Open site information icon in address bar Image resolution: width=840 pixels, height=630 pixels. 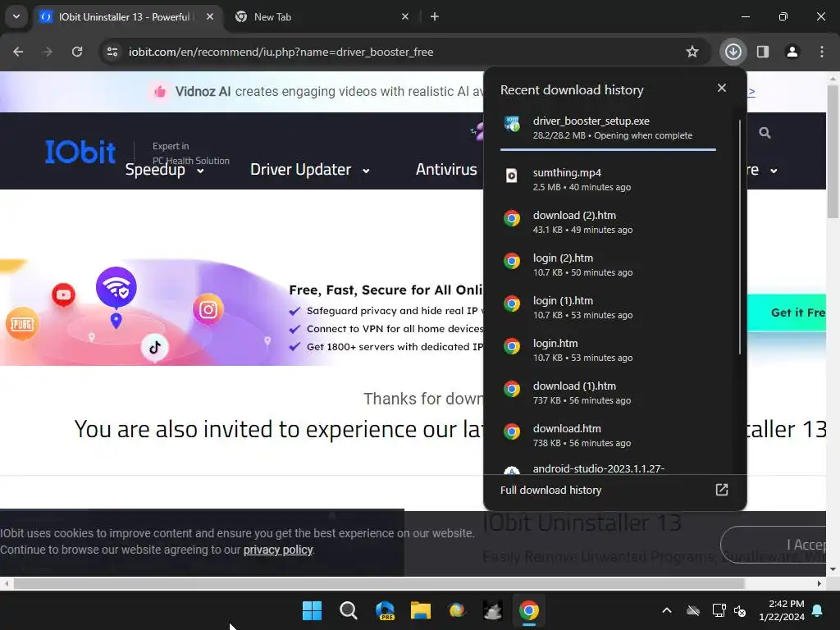point(112,52)
